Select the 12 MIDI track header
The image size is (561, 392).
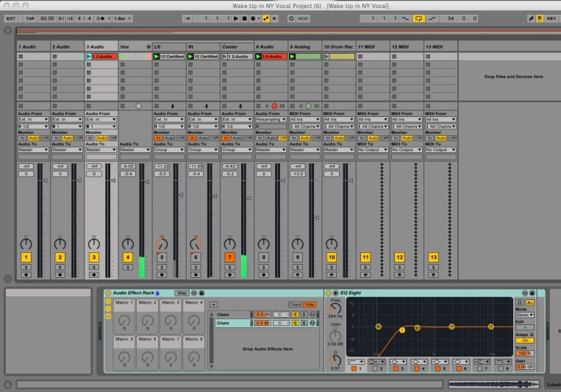tap(407, 47)
